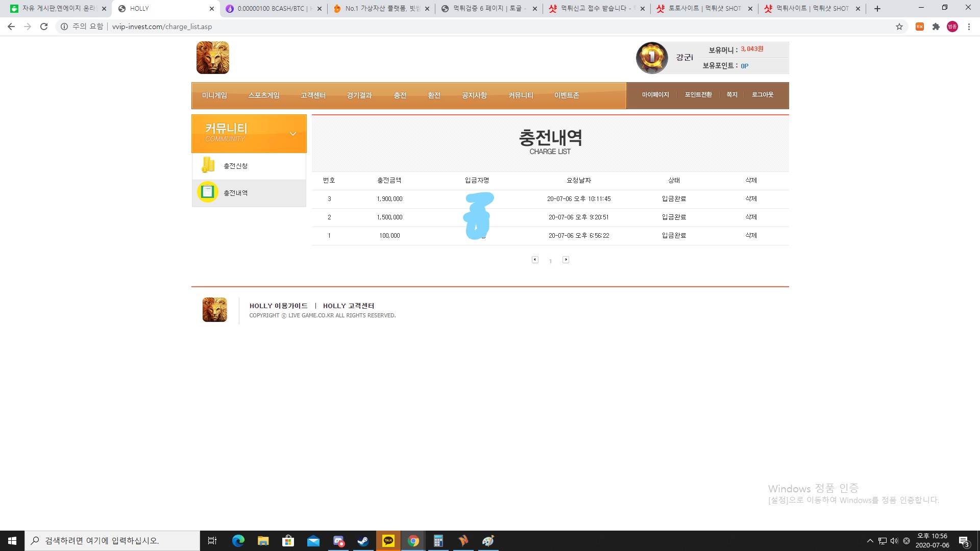Open HOLLY 이용가이드 footer link
980x551 pixels.
(278, 306)
